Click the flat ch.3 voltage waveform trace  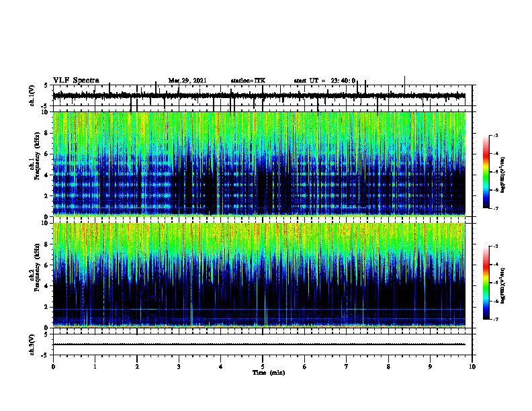click(x=259, y=345)
